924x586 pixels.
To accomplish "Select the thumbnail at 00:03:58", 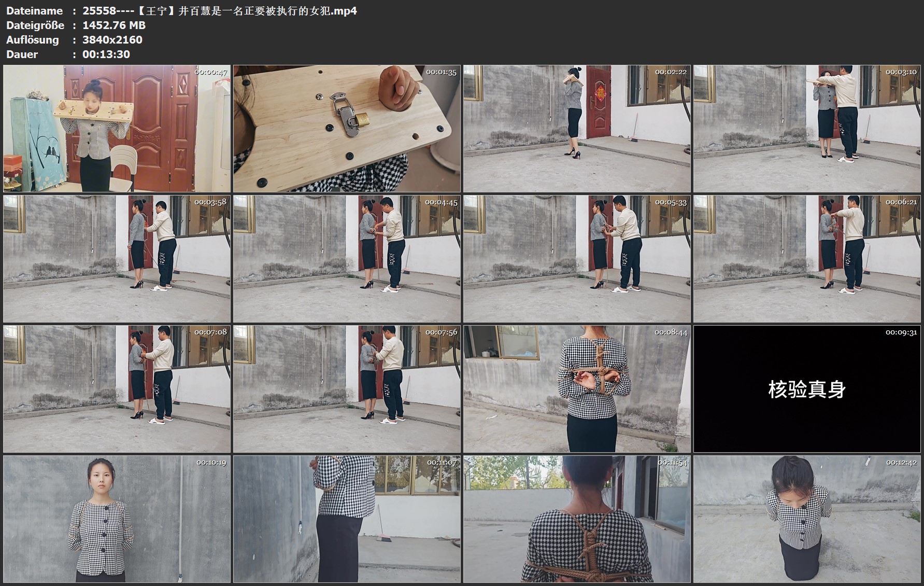I will [x=117, y=259].
